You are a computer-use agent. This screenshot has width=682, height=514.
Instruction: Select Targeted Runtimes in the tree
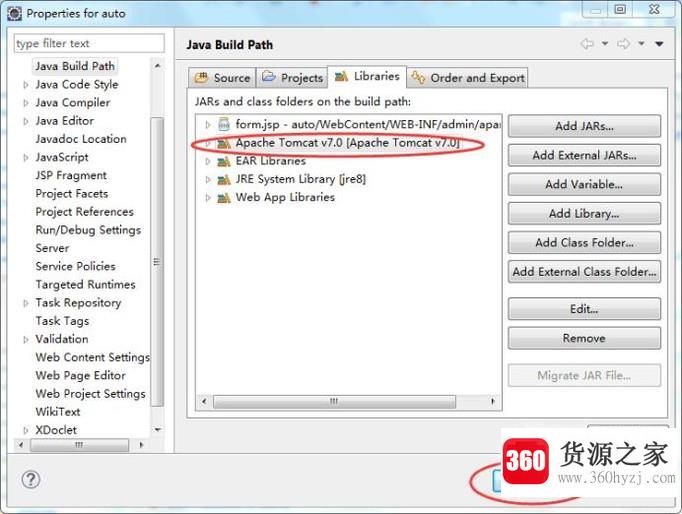(85, 285)
